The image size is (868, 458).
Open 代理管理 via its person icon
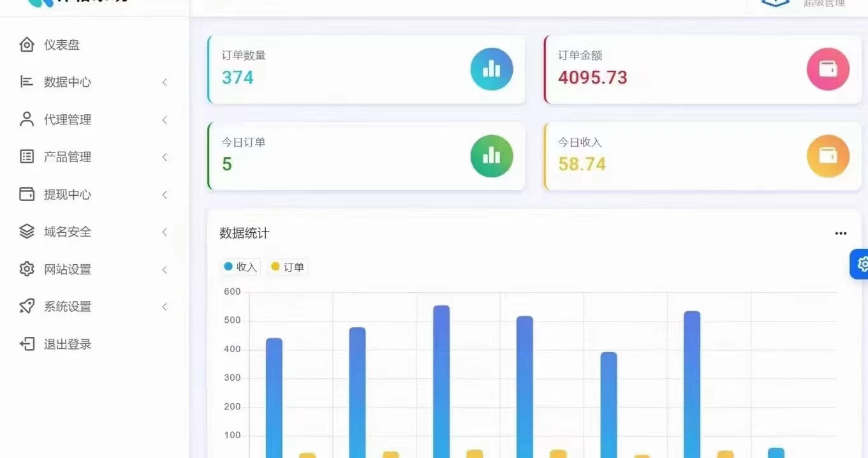(26, 119)
